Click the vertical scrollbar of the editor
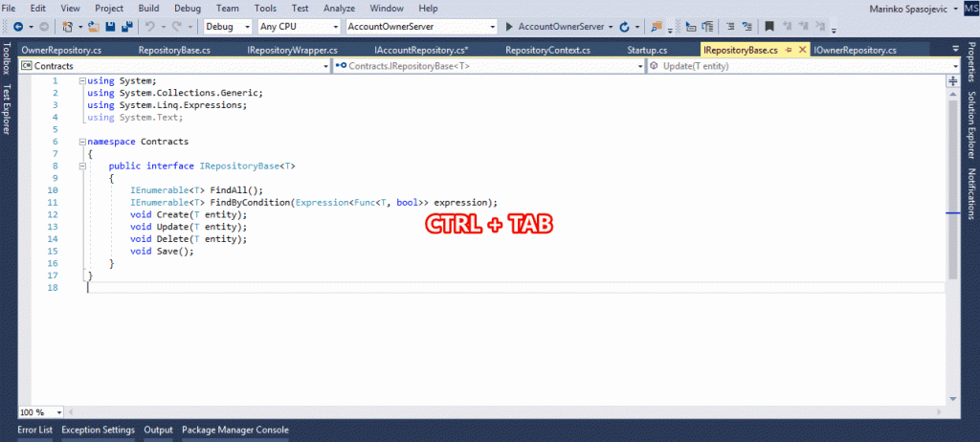Image resolution: width=980 pixels, height=442 pixels. [953, 191]
